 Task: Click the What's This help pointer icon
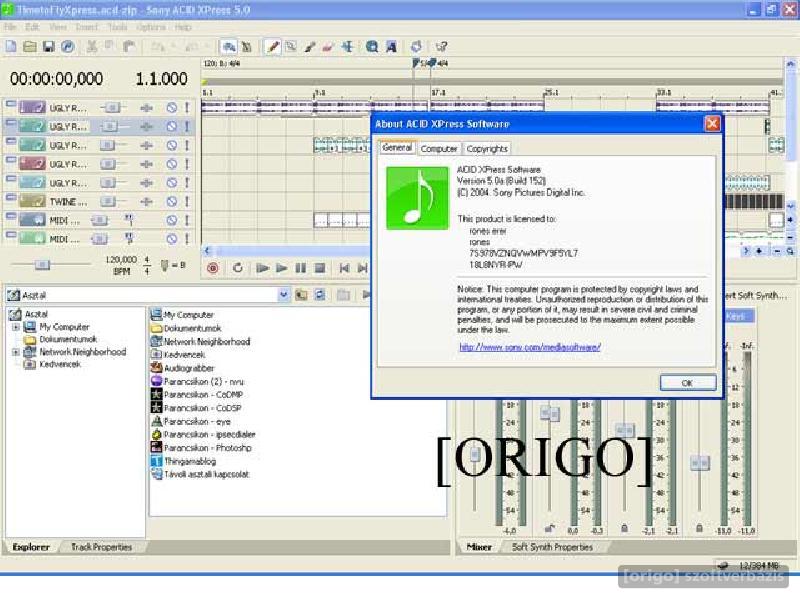[441, 47]
